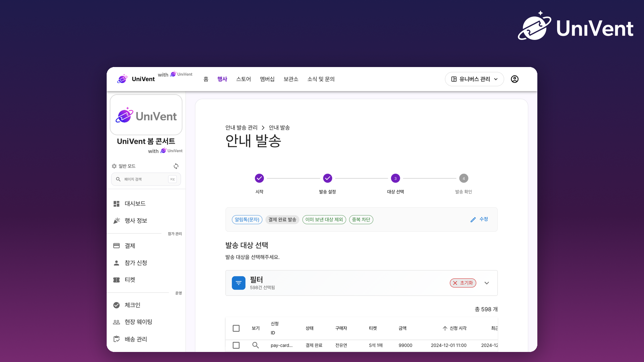Viewport: 644px width, 362px height.
Task: Check the pay-card row checkbox
Action: tap(236, 345)
